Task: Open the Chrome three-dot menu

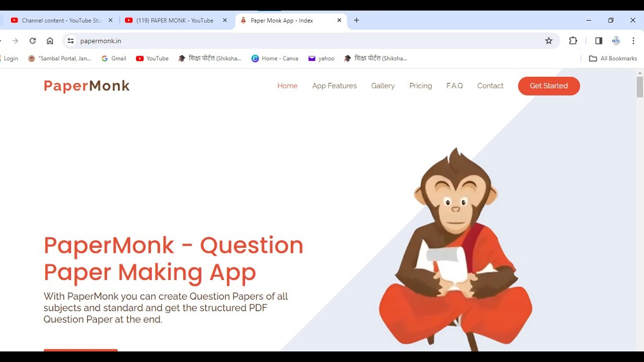Action: click(x=633, y=41)
